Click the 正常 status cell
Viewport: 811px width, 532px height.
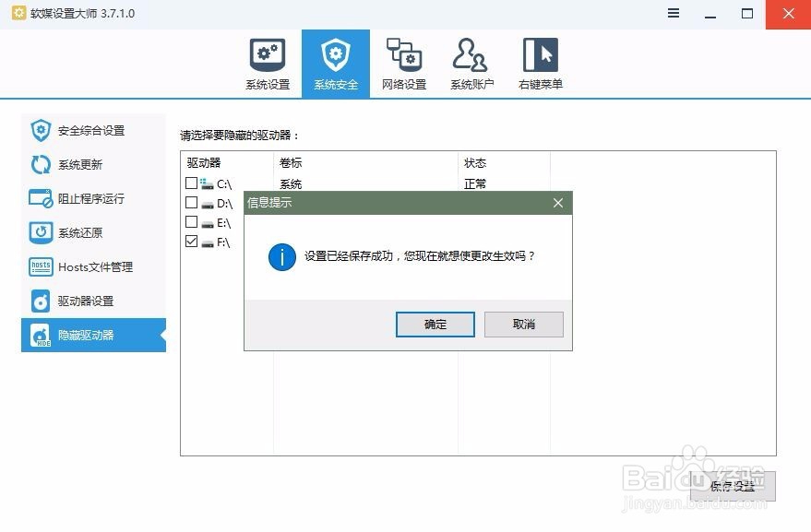click(475, 184)
